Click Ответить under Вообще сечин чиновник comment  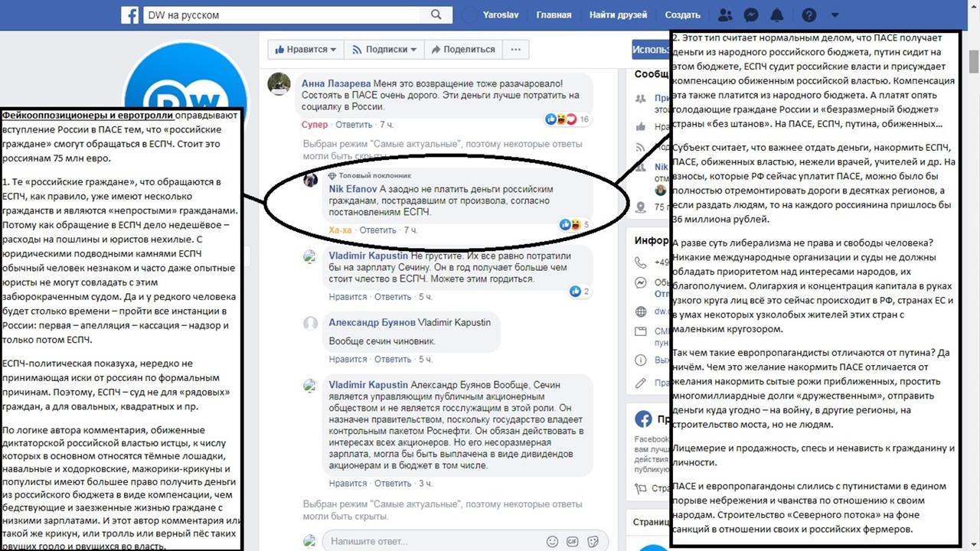394,359
